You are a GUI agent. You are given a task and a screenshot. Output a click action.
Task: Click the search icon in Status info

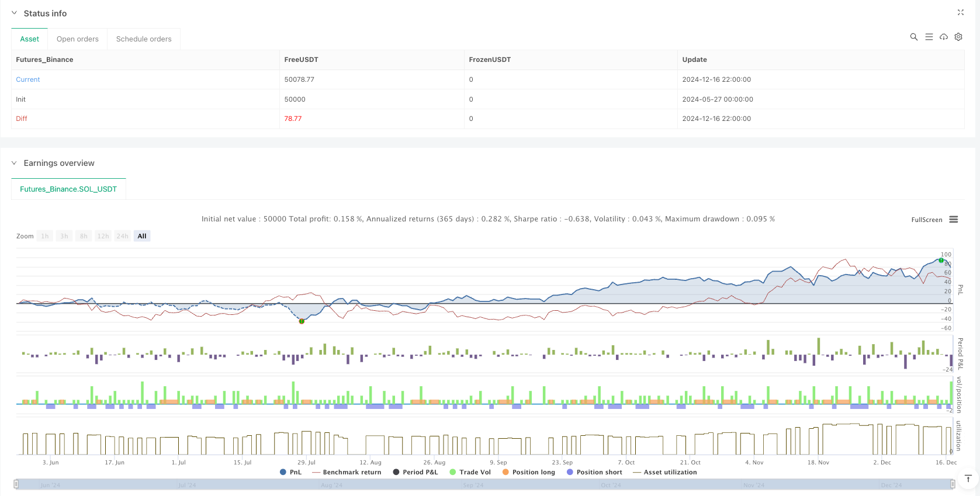(913, 37)
